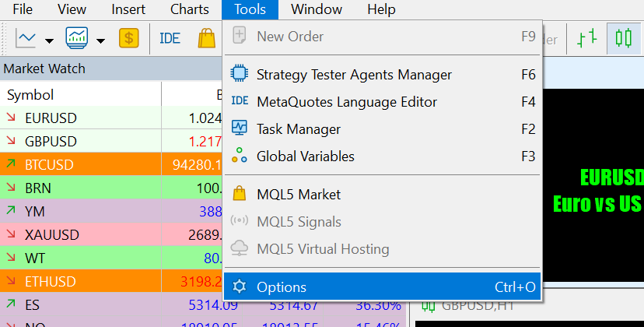Open the Help menu

pyautogui.click(x=381, y=9)
